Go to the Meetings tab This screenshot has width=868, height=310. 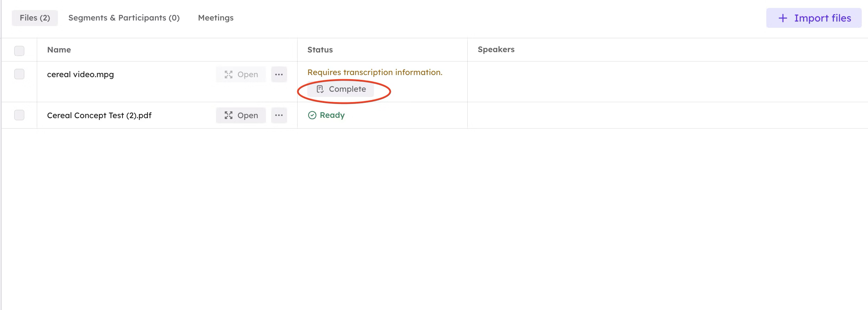[216, 18]
